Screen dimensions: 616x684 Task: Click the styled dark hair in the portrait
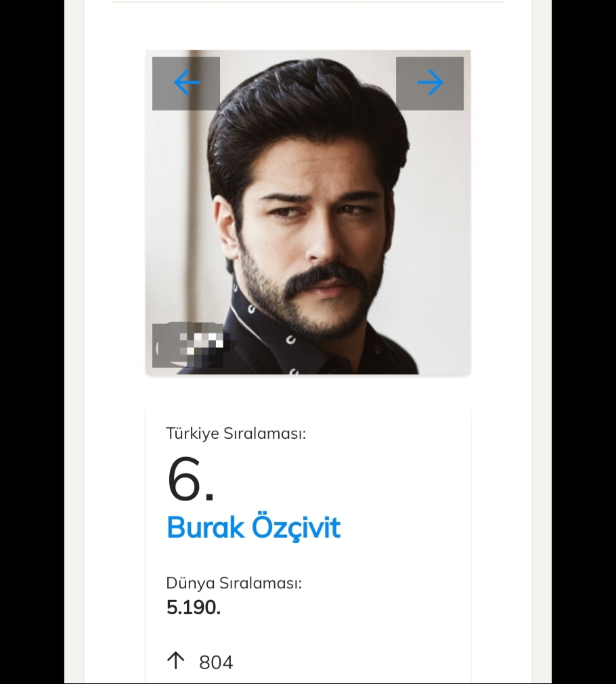point(305,118)
